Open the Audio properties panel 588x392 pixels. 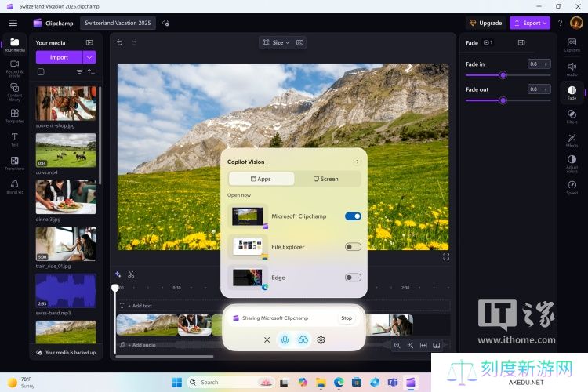click(x=572, y=69)
